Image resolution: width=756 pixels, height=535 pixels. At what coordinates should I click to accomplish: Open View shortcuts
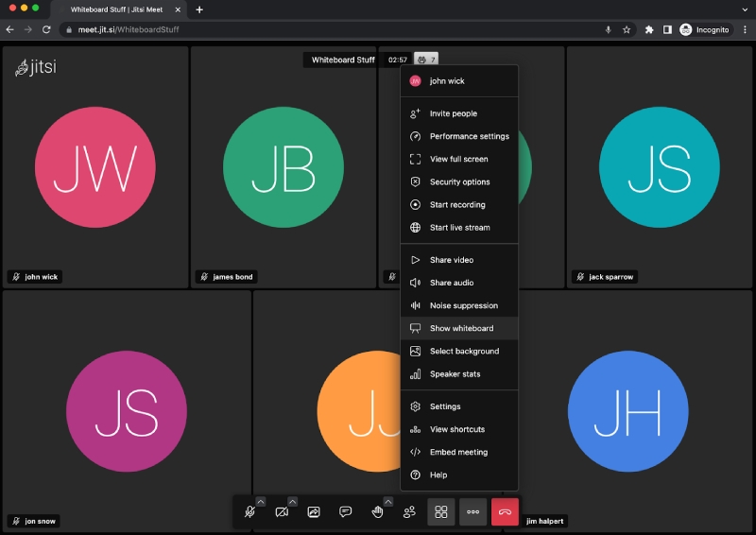tap(459, 429)
